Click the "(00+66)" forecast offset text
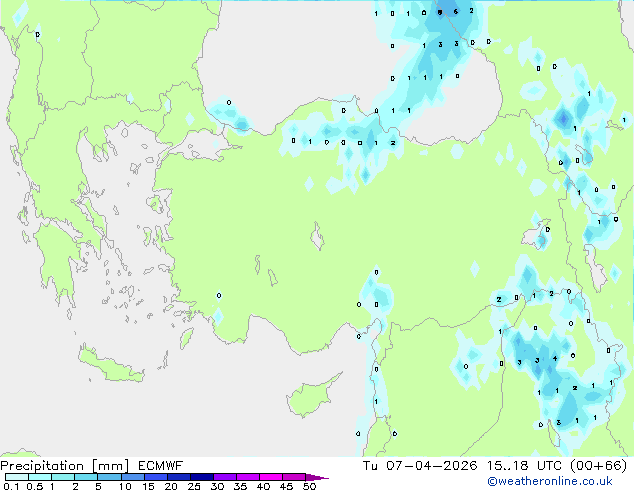This screenshot has height=490, width=634. tap(599, 466)
